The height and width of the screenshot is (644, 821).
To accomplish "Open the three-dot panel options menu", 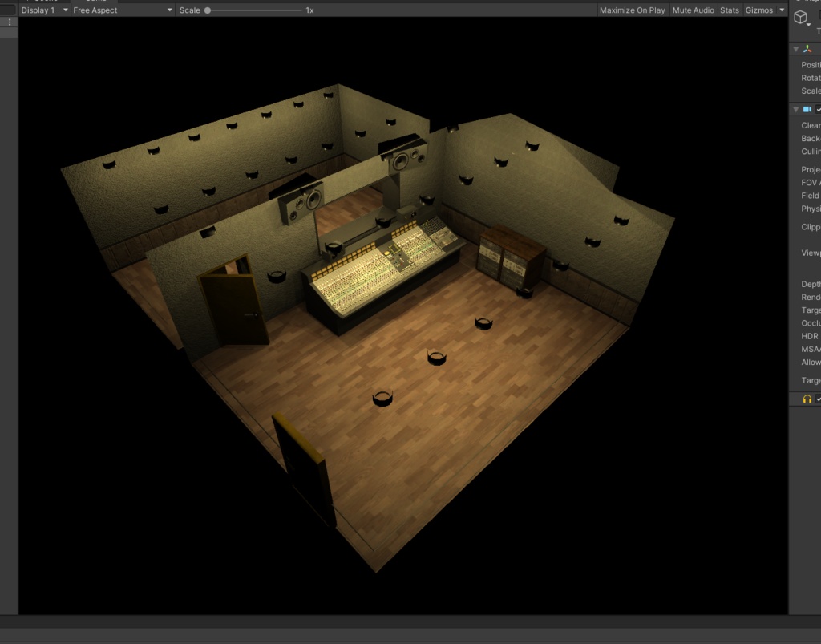I will click(x=10, y=22).
